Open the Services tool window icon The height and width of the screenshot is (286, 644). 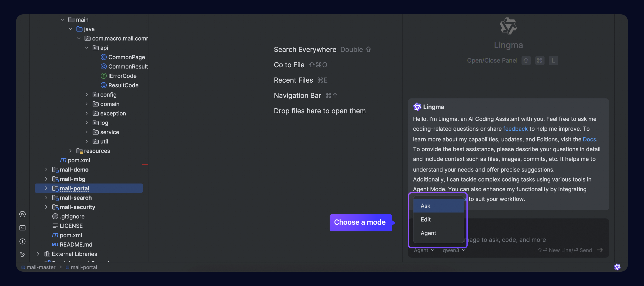23,214
